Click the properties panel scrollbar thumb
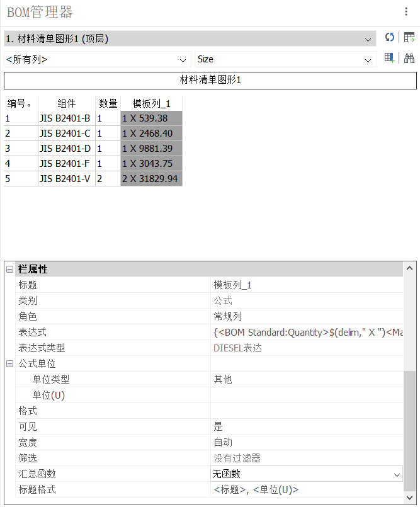 (410, 431)
